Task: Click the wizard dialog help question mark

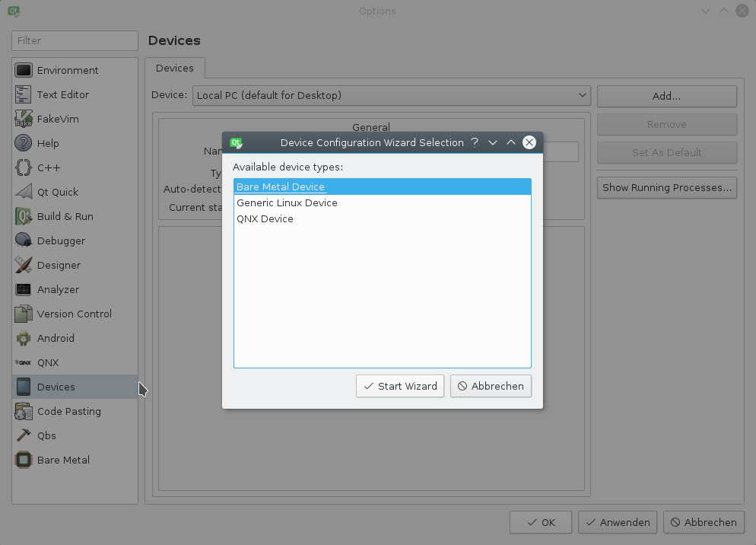Action: click(475, 142)
